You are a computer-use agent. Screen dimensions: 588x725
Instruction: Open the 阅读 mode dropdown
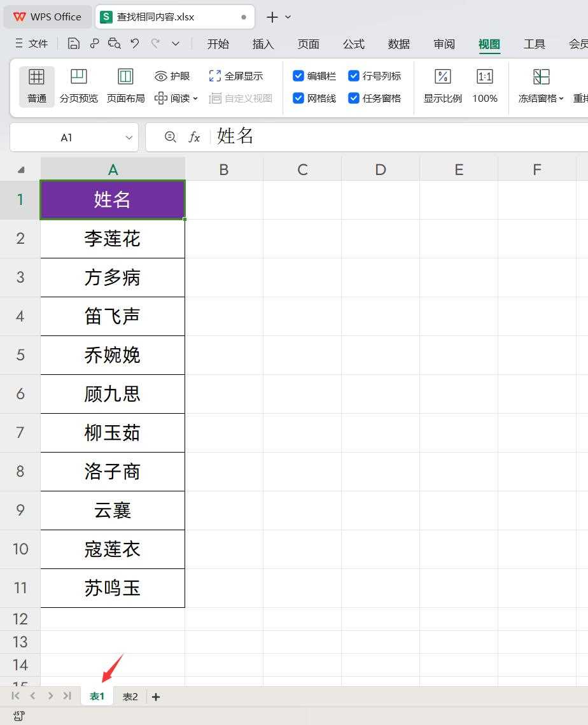click(x=176, y=98)
